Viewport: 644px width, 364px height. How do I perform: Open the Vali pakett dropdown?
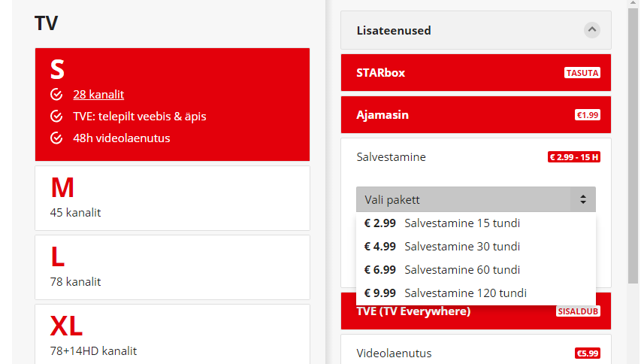click(x=476, y=199)
